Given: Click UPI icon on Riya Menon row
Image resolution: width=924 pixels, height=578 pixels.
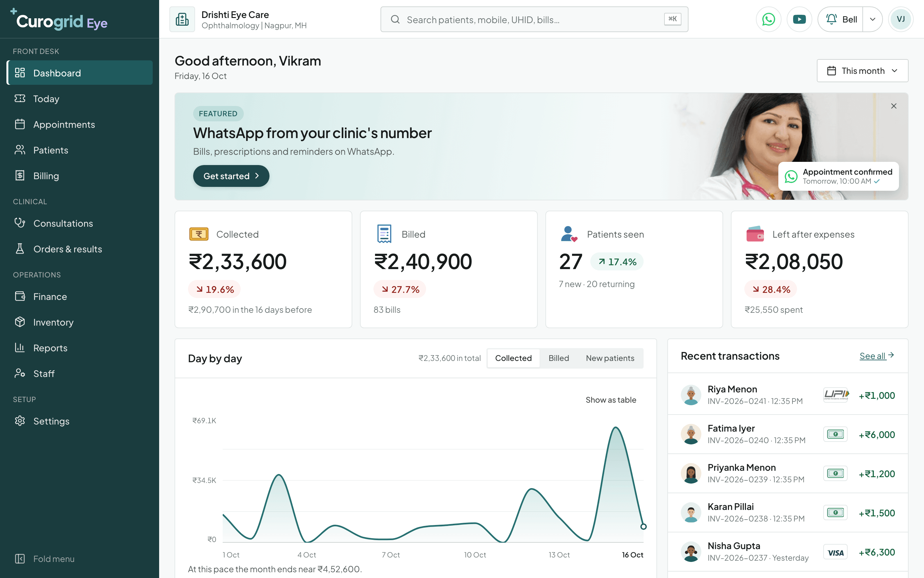Looking at the screenshot, I should [835, 395].
